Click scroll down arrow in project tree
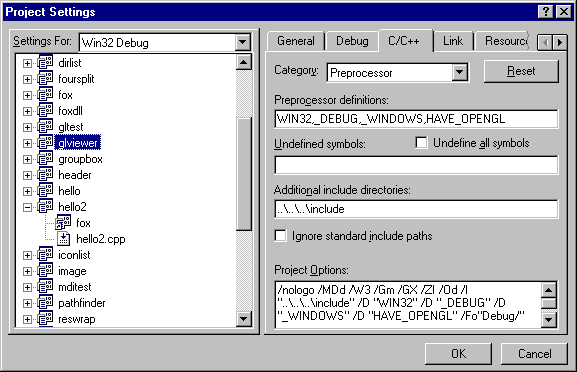This screenshot has height=372, width=577. click(x=244, y=319)
